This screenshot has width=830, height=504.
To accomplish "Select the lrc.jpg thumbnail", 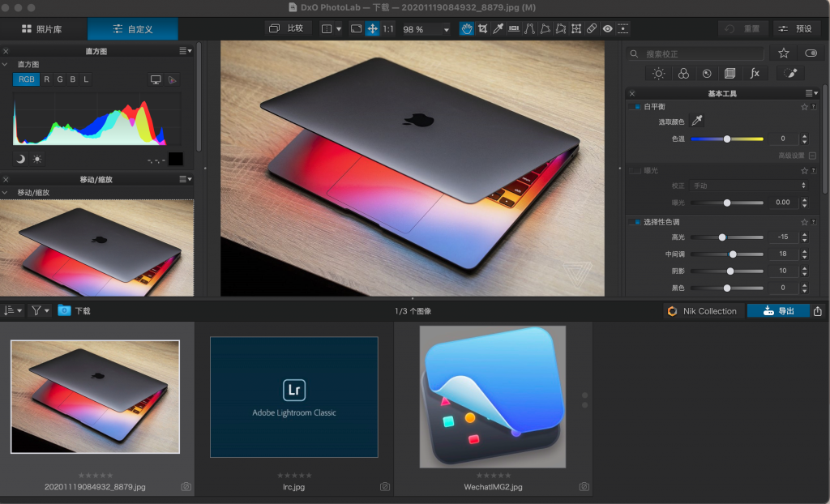I will coord(294,397).
